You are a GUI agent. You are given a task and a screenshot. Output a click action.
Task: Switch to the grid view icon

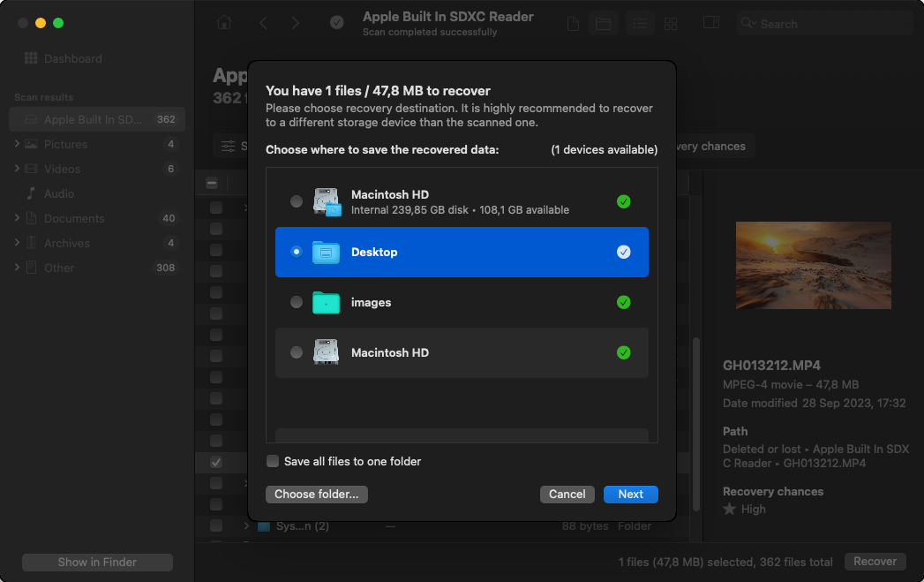click(x=671, y=24)
